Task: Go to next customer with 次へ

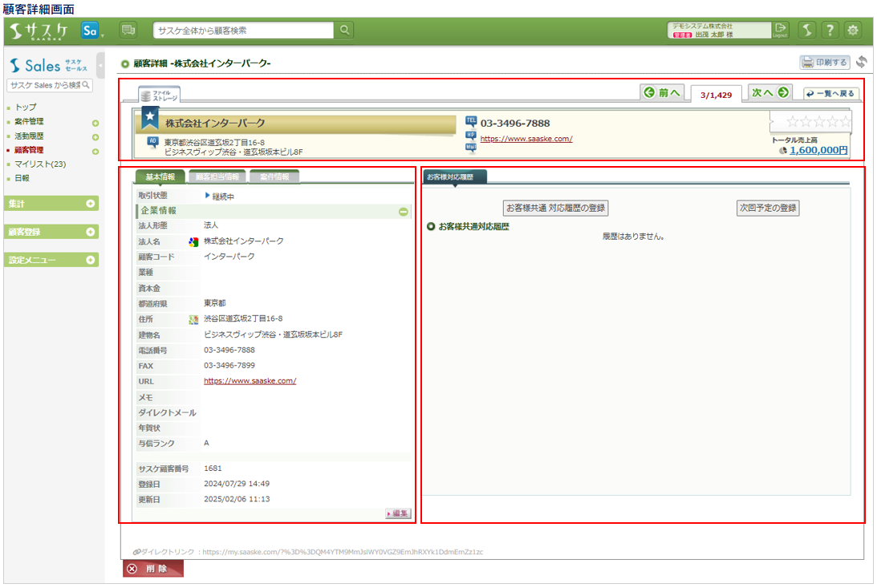Action: [x=770, y=93]
